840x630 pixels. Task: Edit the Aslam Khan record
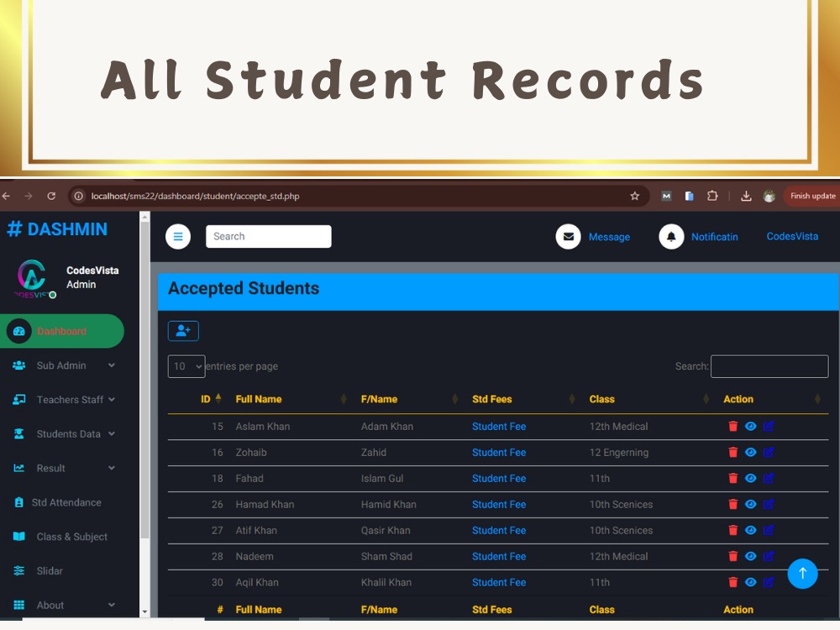point(769,427)
